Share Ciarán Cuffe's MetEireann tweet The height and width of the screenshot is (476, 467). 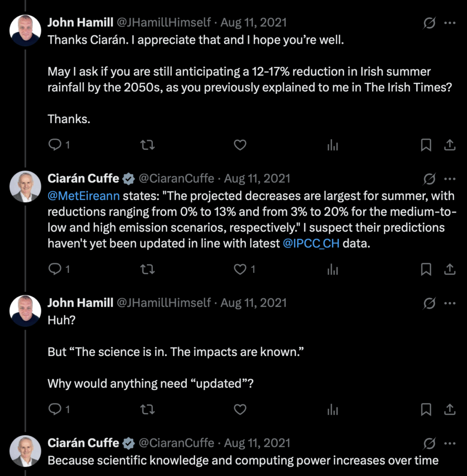point(449,269)
